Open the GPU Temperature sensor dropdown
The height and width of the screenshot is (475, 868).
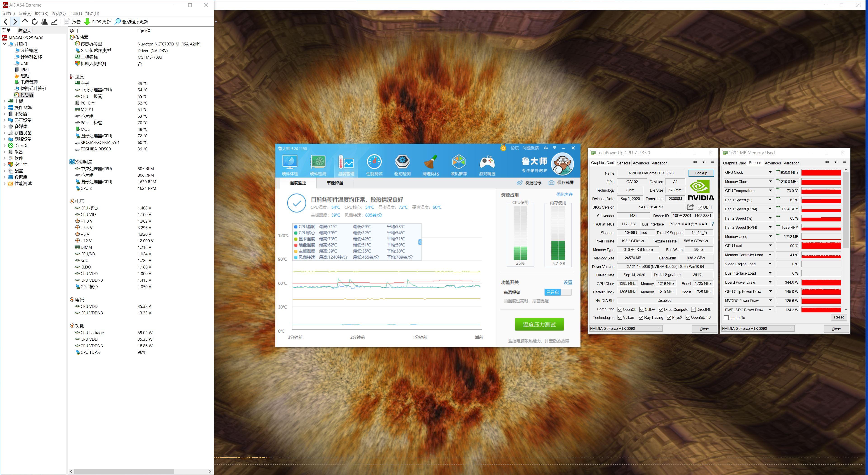pos(770,191)
